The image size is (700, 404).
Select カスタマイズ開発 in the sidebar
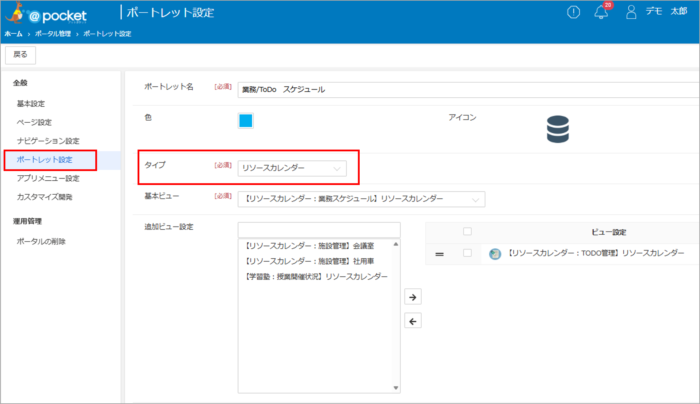pos(44,197)
